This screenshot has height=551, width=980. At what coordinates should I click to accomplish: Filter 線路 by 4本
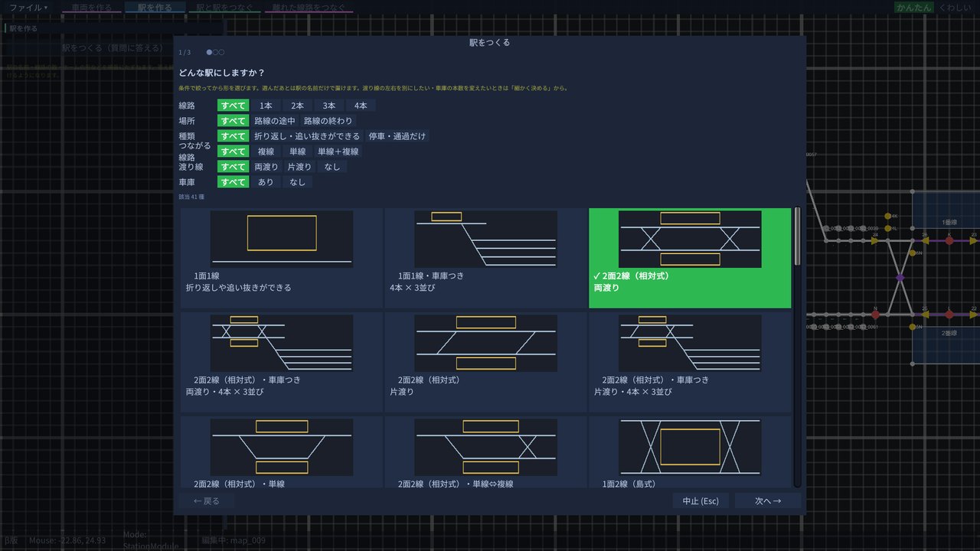pyautogui.click(x=361, y=106)
